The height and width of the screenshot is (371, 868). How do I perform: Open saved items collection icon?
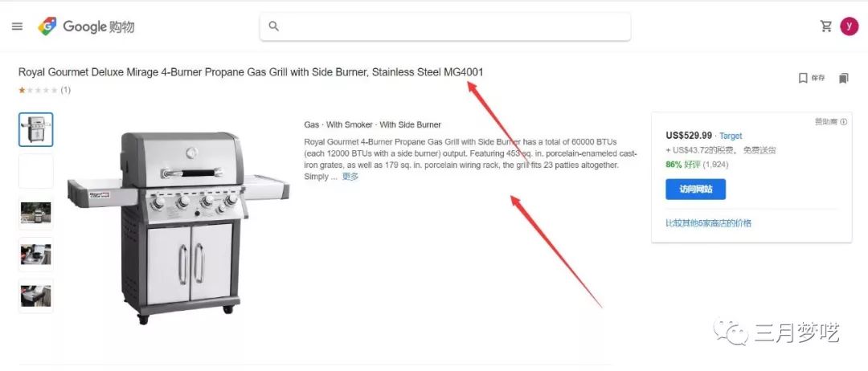(x=843, y=78)
